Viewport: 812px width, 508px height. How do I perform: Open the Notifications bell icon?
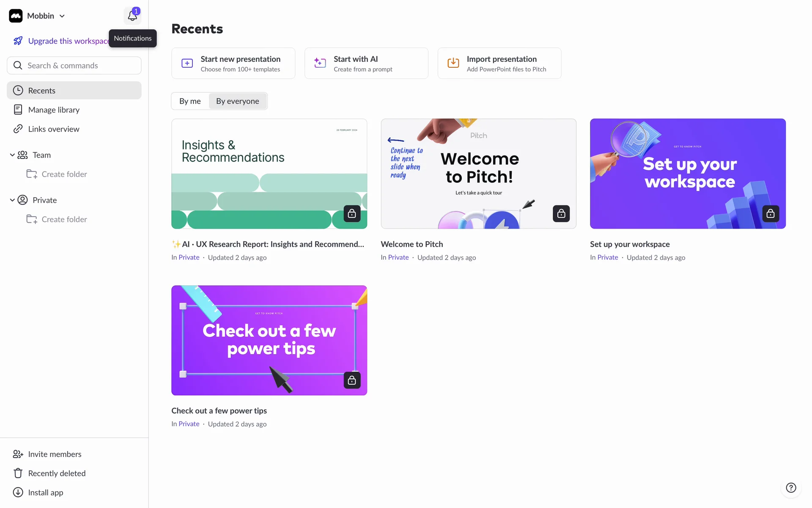132,16
